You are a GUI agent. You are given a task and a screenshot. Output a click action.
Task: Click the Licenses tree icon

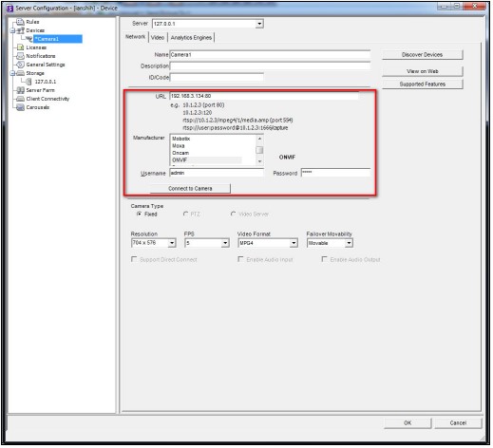(x=20, y=47)
